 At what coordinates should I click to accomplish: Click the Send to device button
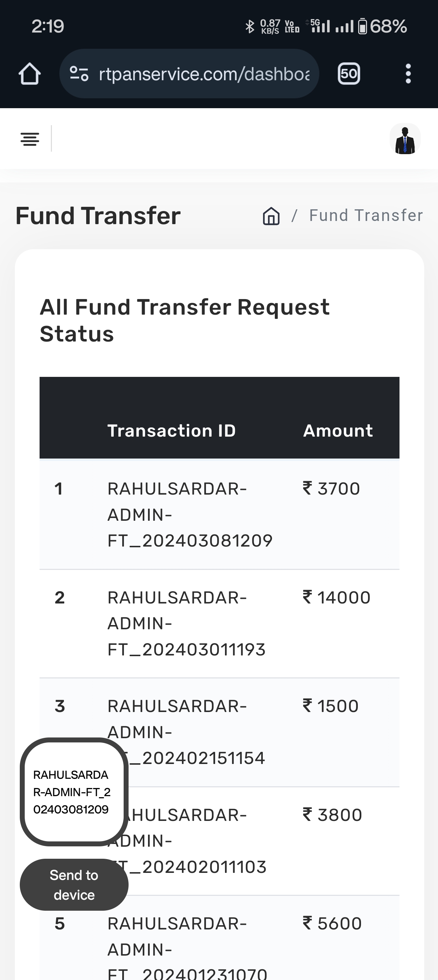pos(74,885)
